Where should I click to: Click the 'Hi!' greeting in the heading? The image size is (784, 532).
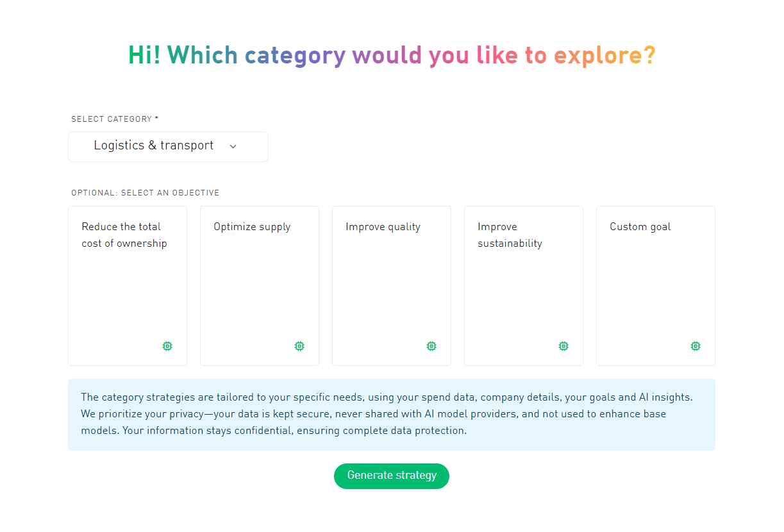tap(144, 56)
